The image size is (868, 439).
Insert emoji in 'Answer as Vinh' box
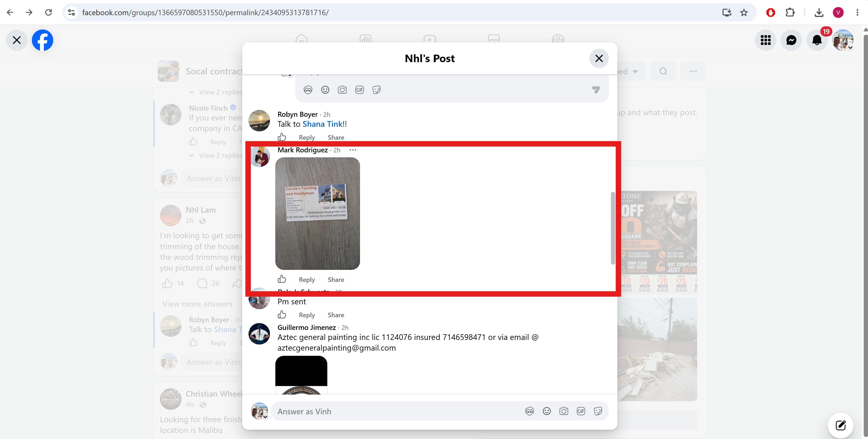tap(547, 411)
